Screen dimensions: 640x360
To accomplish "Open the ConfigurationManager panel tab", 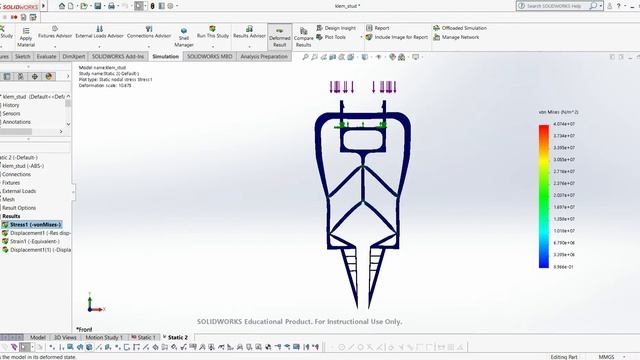I will pyautogui.click(x=21, y=76).
